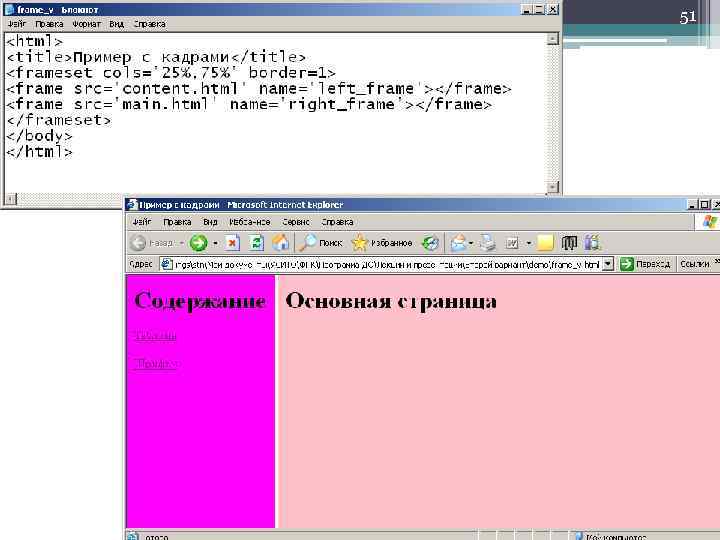Click the Mail envelope icon
This screenshot has height=540, width=720.
[x=458, y=242]
